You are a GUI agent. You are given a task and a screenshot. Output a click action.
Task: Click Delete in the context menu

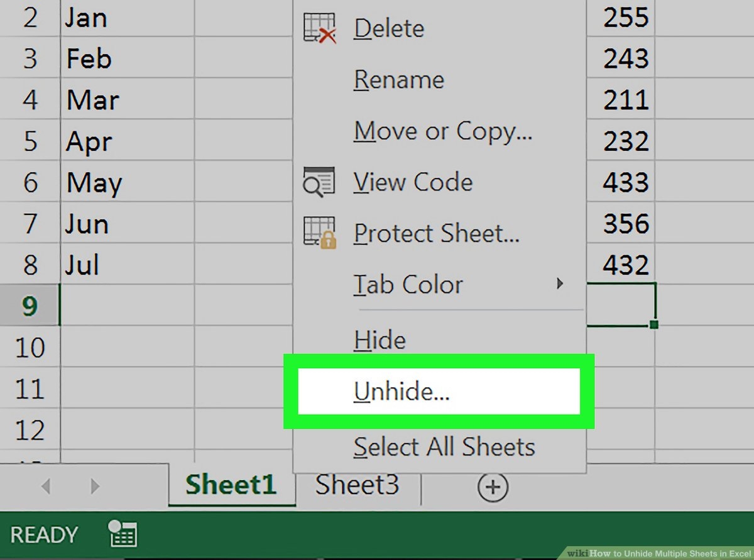[388, 28]
